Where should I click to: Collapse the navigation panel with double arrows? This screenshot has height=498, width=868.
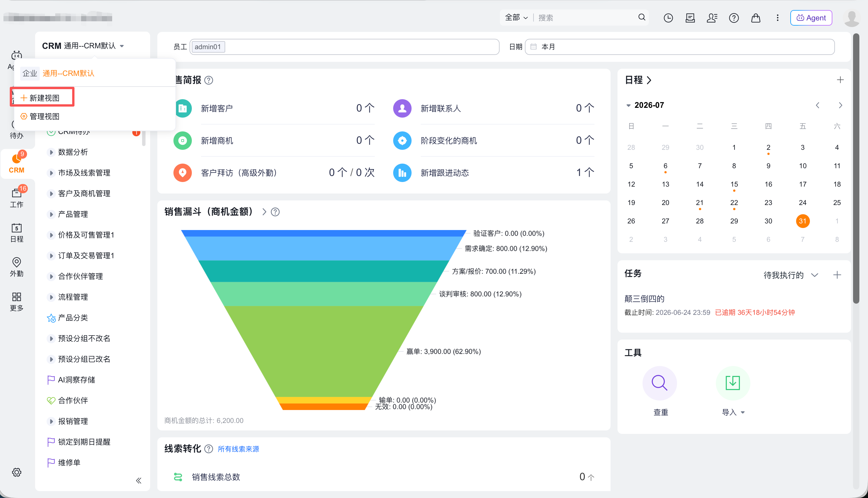point(139,480)
